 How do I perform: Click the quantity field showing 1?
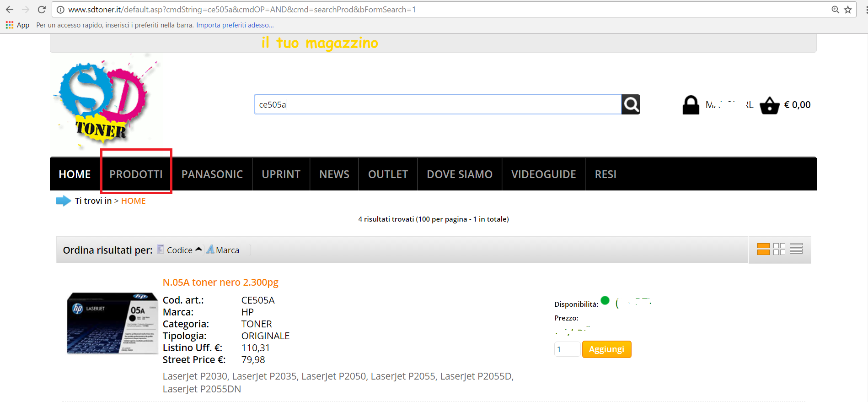567,349
